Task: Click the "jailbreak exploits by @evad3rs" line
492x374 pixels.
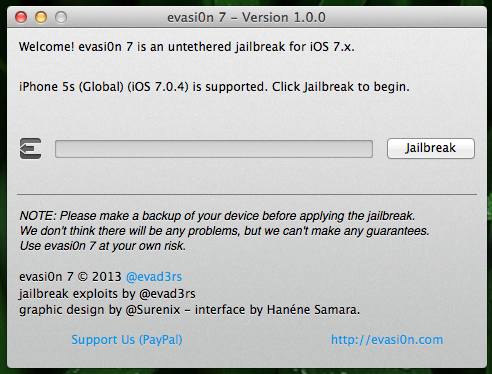Action: [107, 294]
